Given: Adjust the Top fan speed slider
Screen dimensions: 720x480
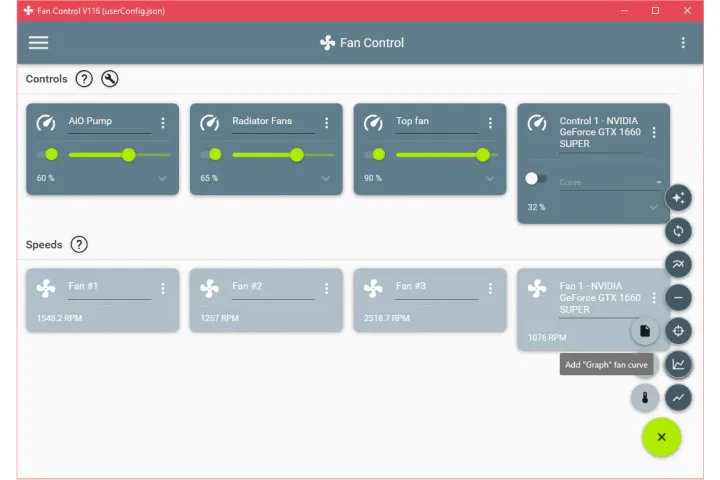Looking at the screenshot, I should [x=447, y=155].
